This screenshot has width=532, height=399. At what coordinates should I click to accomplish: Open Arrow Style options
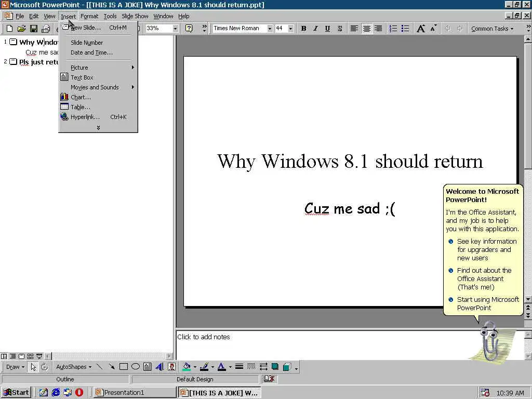pyautogui.click(x=263, y=367)
